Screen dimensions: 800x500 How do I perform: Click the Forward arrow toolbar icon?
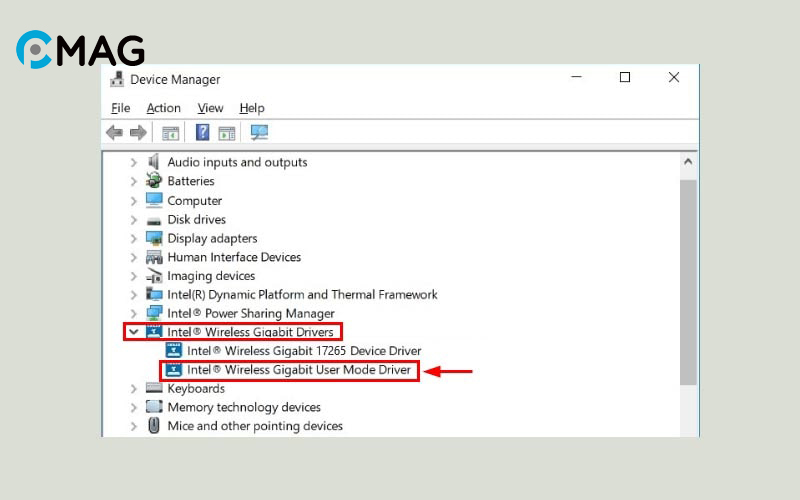coord(138,133)
